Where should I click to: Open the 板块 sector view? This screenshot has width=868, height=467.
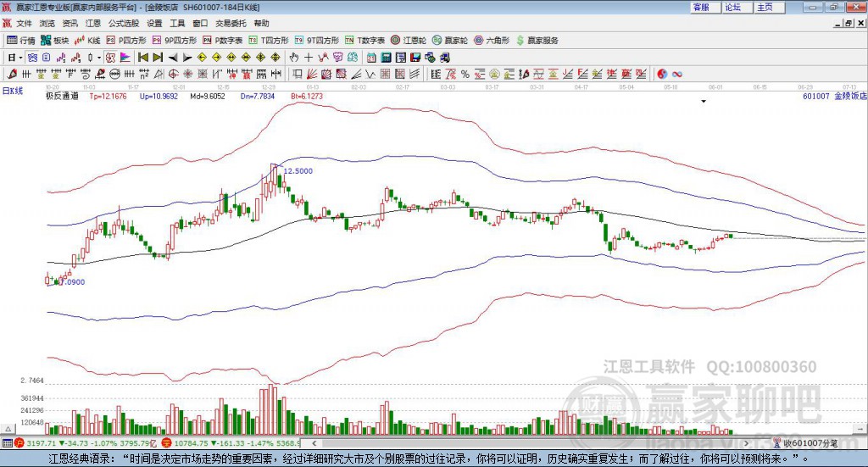[x=55, y=41]
